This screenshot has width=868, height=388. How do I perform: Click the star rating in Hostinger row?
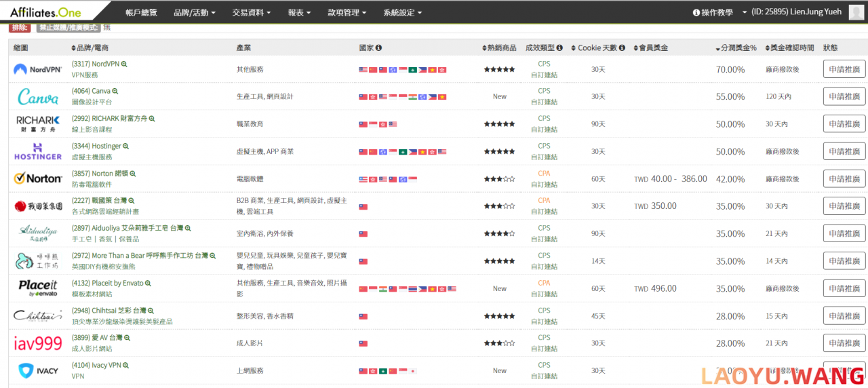[x=499, y=151]
